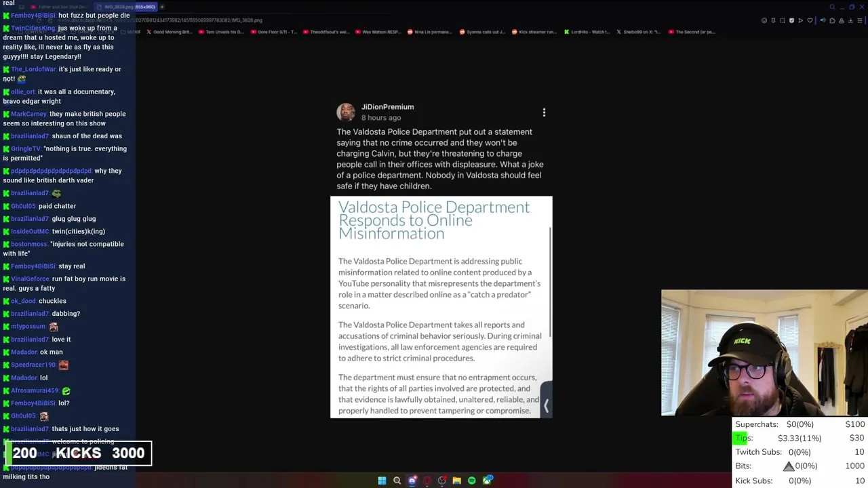Open 'Shelbo99 on X' bookmark
Image resolution: width=868 pixels, height=488 pixels.
click(639, 32)
